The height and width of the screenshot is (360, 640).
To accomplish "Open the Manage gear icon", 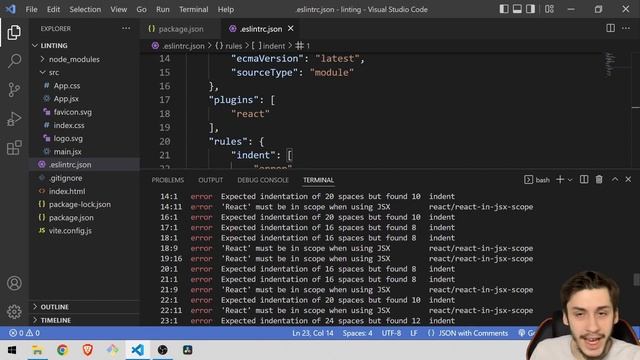I will (x=14, y=311).
